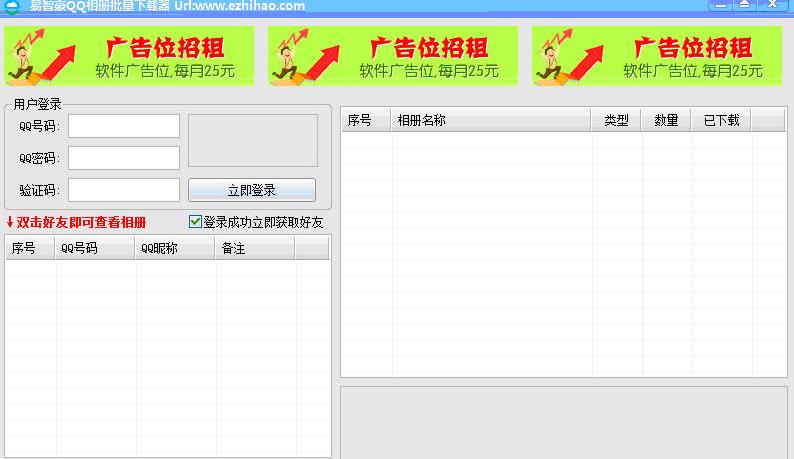Click the 已下载 column header
Viewport: 794px width, 459px height.
pos(721,121)
